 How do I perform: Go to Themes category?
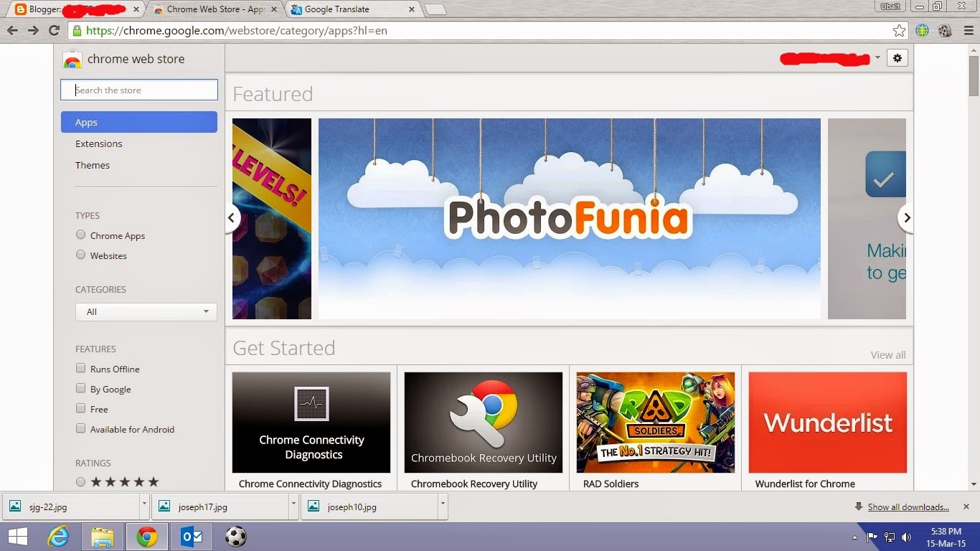click(x=93, y=165)
